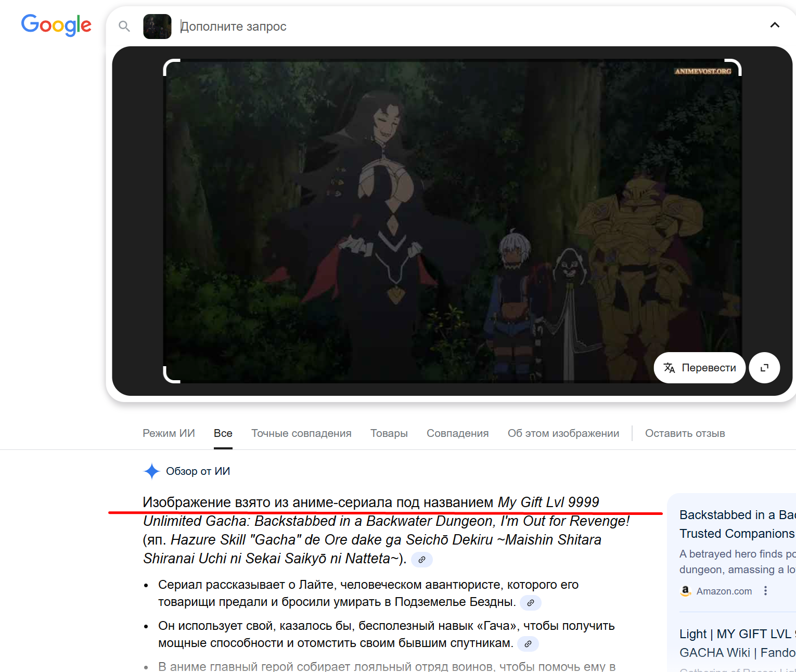Click the "Оставить отзыв" link
Image resolution: width=796 pixels, height=672 pixels.
point(685,433)
